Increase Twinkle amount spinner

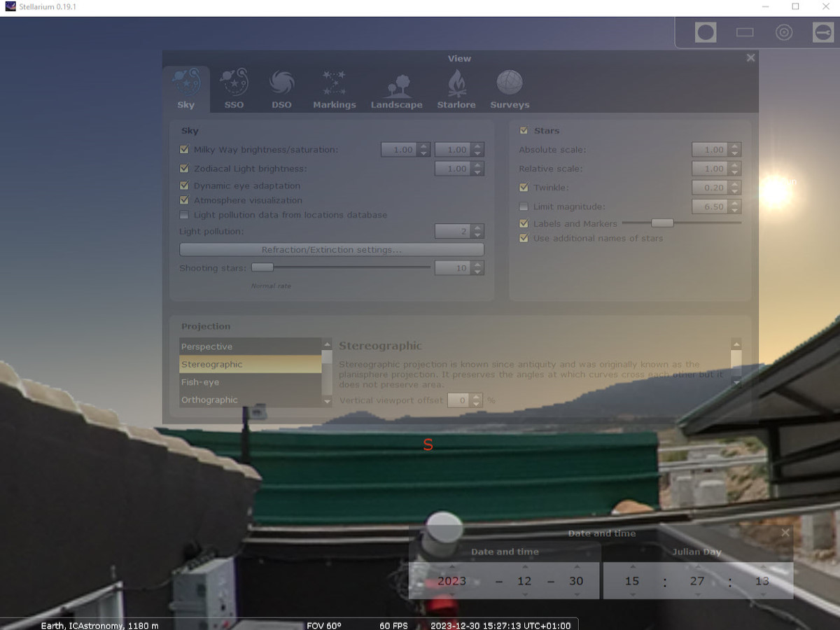734,184
